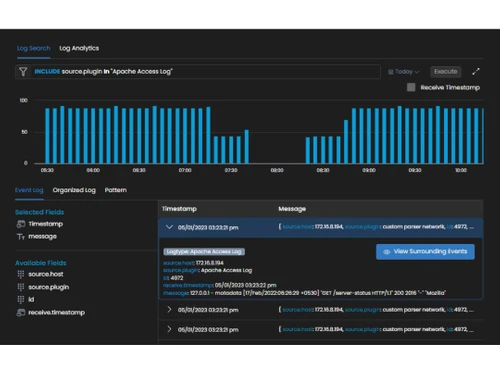Screen dimensions: 500x375
Task: Click the 172.16.8.194 value in expanded details
Action: 210,263
